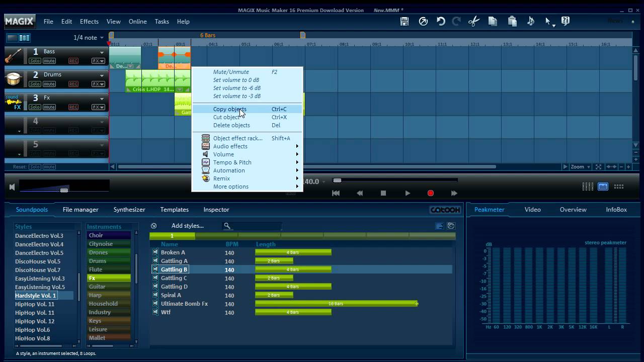Screen dimensions: 644x362
Task: Click the Catooh logo button
Action: [445, 210]
